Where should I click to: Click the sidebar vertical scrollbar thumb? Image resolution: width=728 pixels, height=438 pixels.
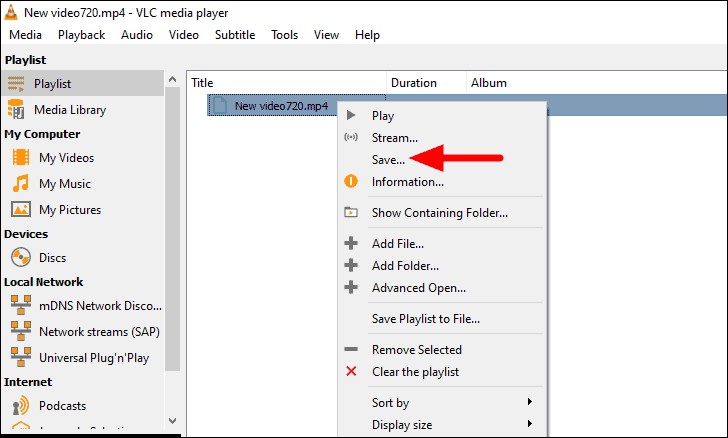(x=172, y=229)
